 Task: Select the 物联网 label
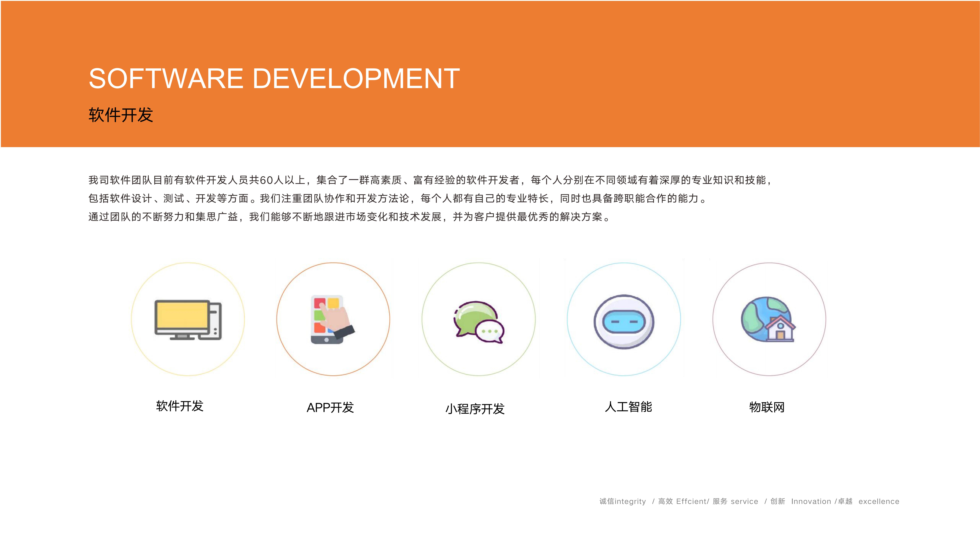(767, 407)
